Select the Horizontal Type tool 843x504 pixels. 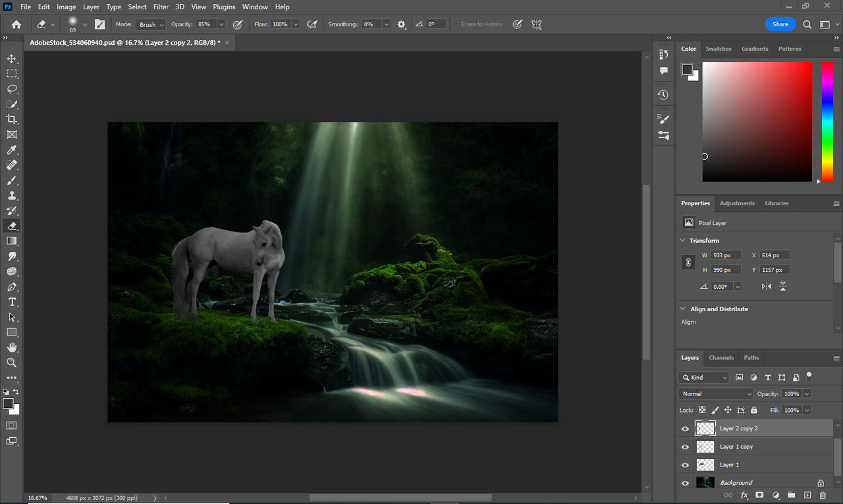click(x=12, y=302)
